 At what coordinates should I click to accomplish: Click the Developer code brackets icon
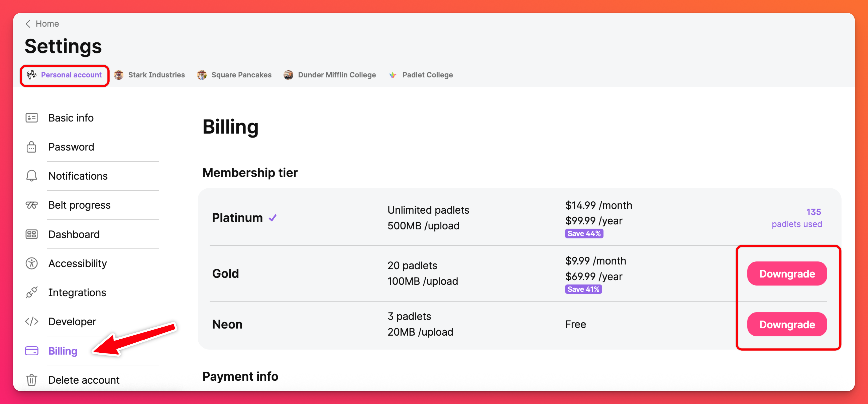[x=31, y=322]
